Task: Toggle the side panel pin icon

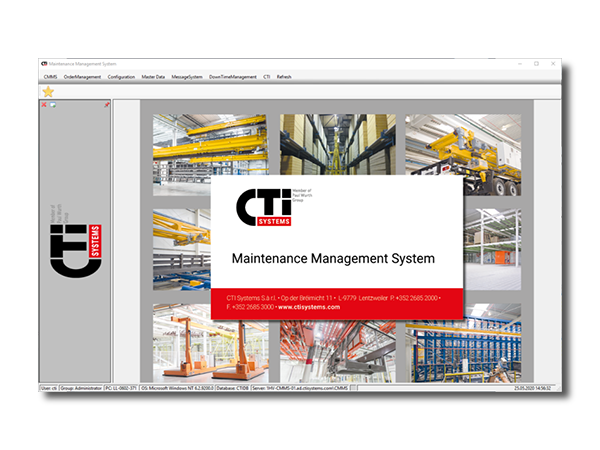Action: click(x=107, y=104)
